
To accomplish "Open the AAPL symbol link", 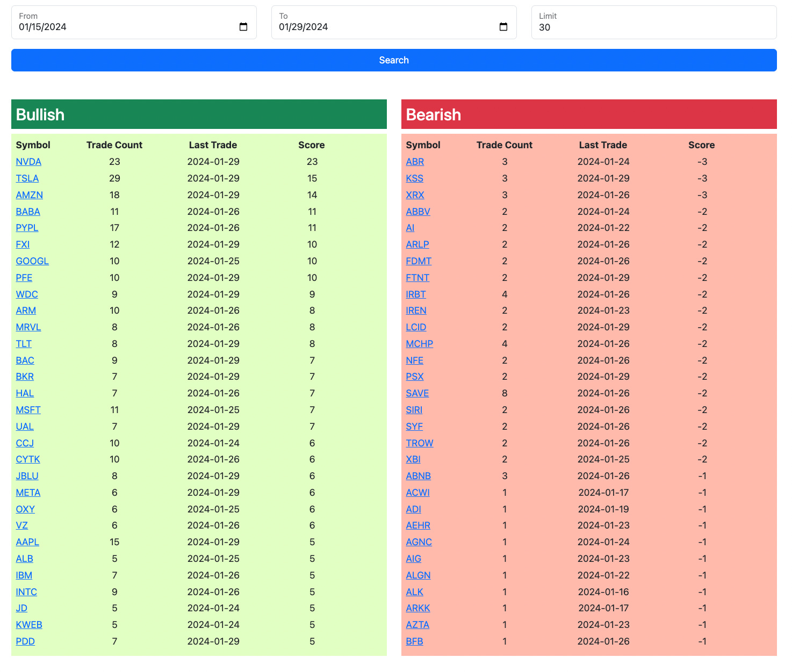I will (x=27, y=542).
